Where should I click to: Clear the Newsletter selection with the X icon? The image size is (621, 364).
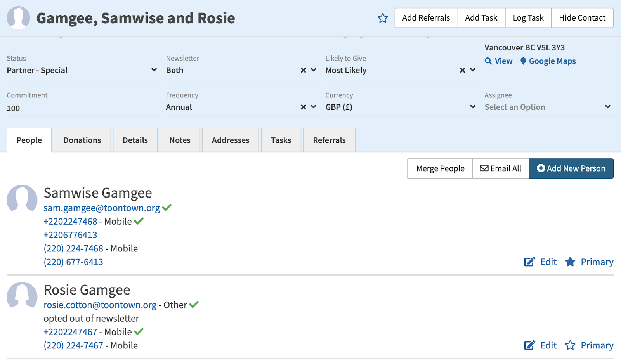pyautogui.click(x=303, y=70)
